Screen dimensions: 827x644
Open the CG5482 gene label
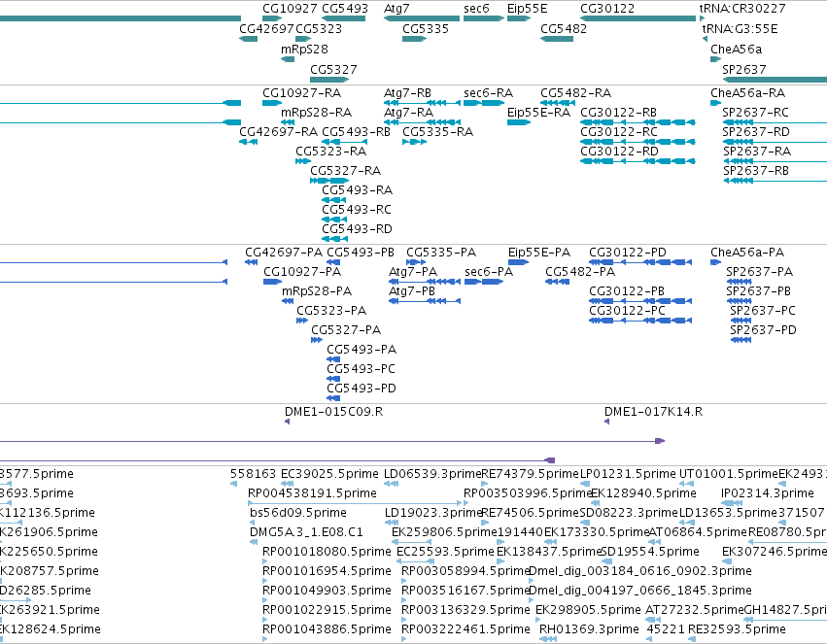[564, 29]
